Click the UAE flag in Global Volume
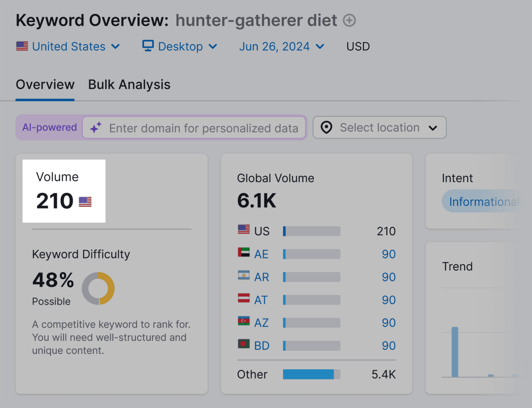 [x=244, y=253]
